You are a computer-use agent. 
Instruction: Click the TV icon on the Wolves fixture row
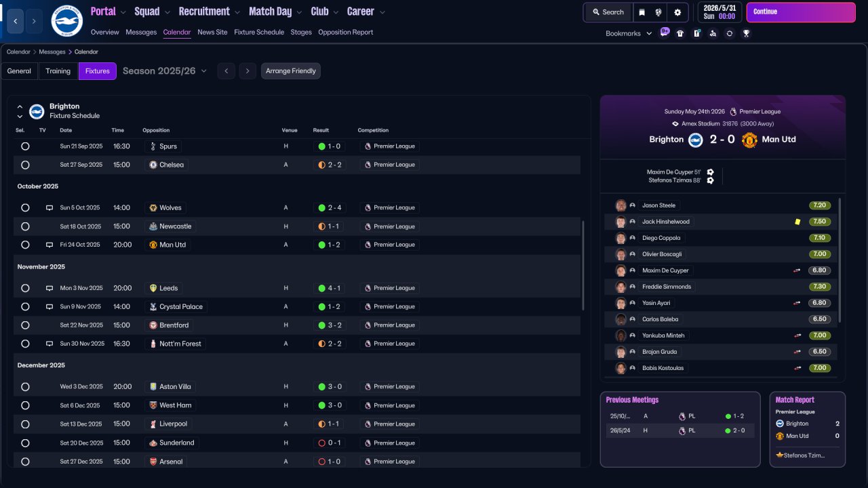[x=50, y=208]
